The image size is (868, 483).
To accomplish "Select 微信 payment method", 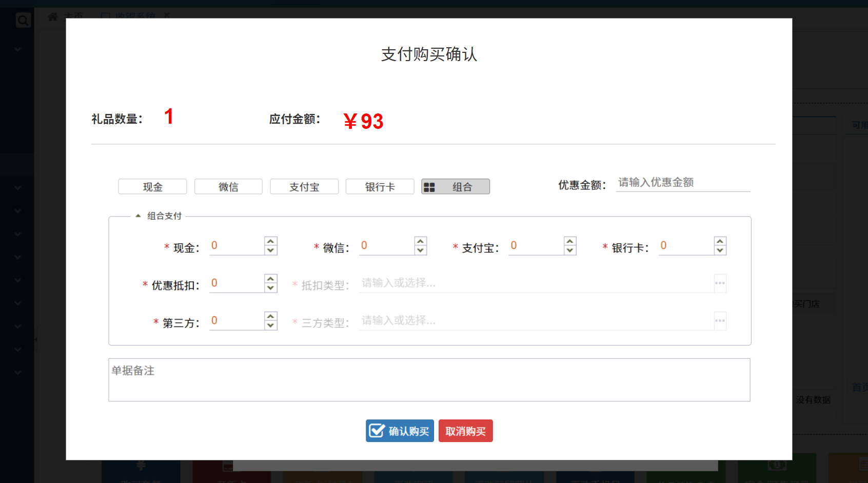I will coord(228,187).
